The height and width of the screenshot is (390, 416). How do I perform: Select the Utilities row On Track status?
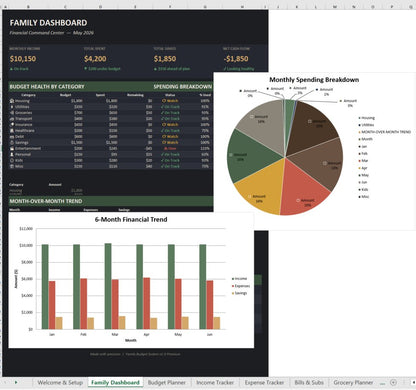(x=170, y=107)
